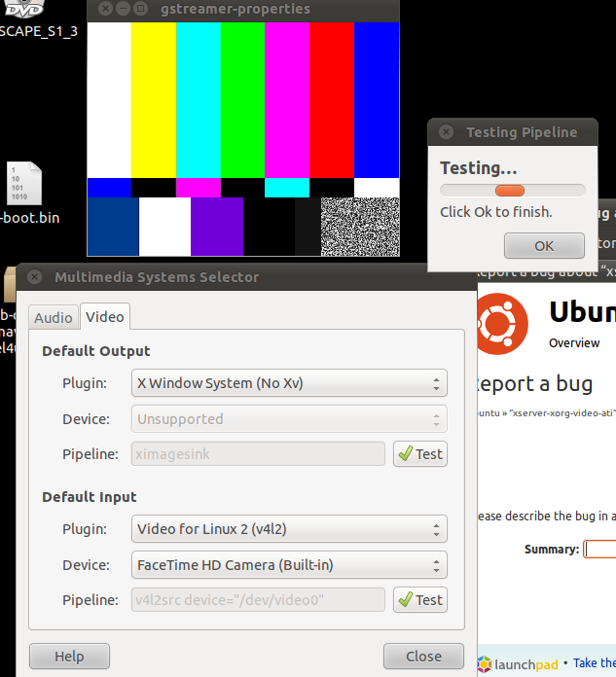Select the Video tab
This screenshot has height=677, width=616.
(x=104, y=316)
